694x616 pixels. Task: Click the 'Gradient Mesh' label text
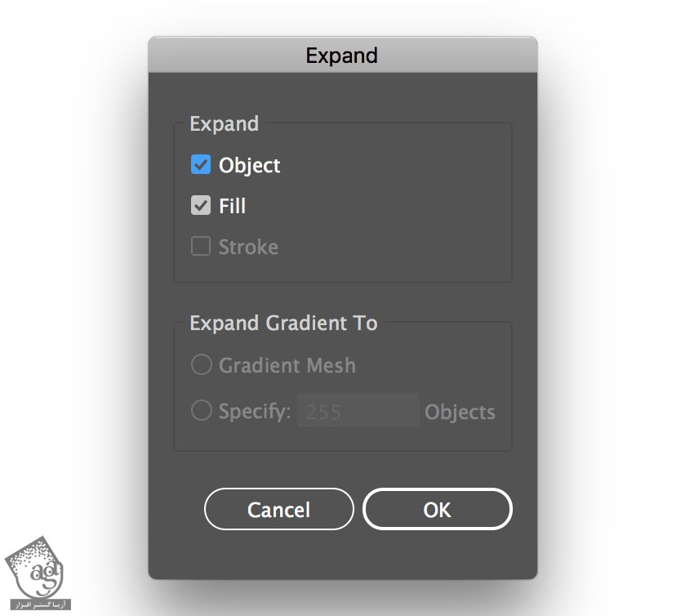[287, 365]
